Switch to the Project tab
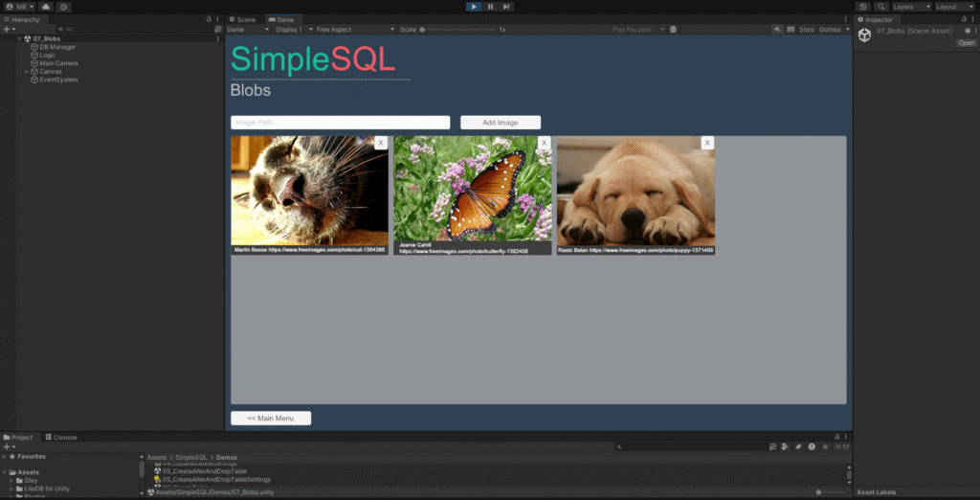The image size is (980, 500). [17, 438]
